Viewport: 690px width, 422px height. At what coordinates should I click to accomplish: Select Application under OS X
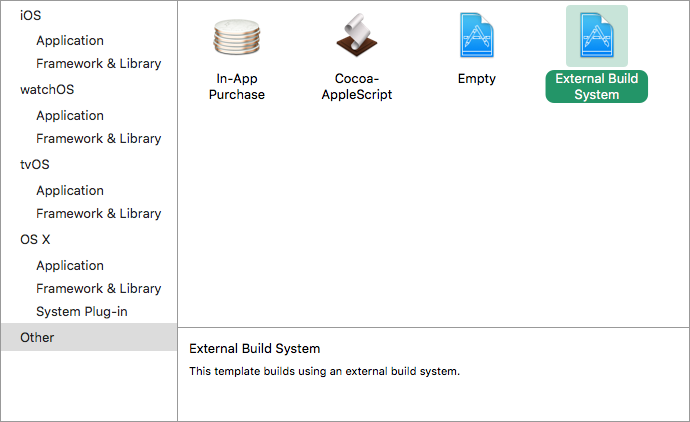click(70, 265)
